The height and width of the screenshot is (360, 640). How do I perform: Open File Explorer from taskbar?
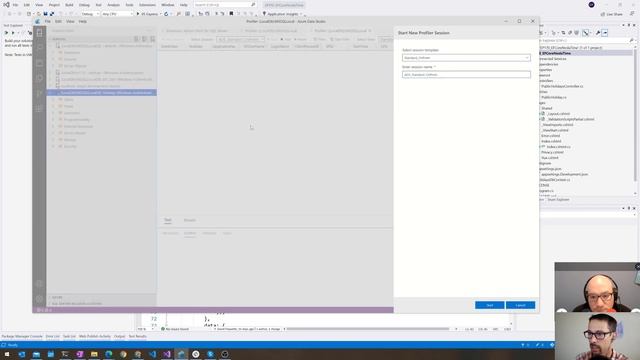coord(94,354)
